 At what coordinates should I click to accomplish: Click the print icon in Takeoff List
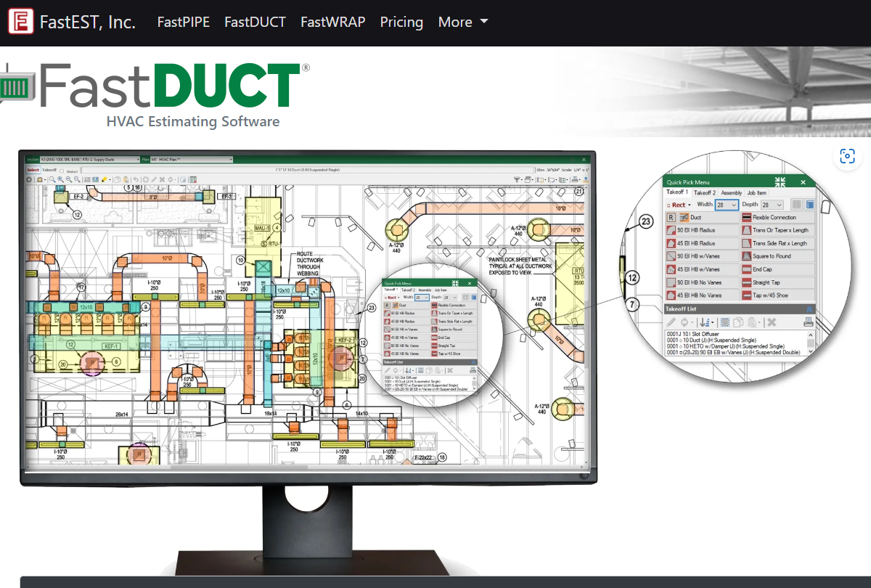807,322
